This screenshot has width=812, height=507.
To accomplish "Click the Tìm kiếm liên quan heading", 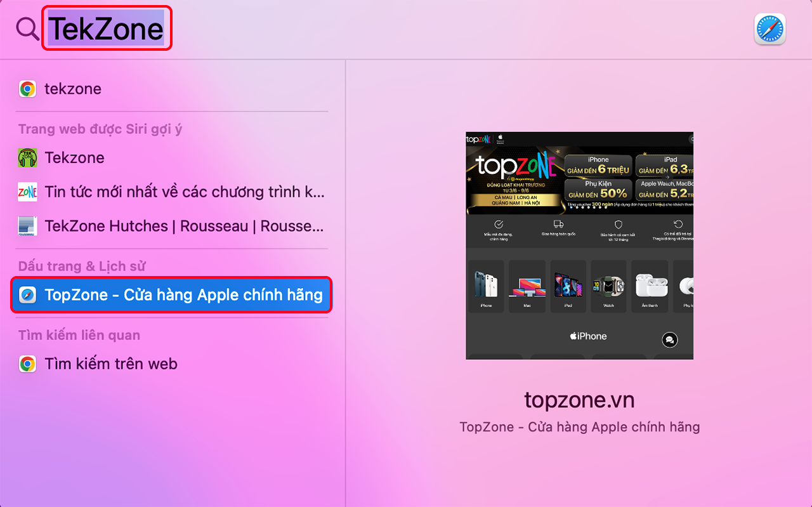I will click(79, 335).
